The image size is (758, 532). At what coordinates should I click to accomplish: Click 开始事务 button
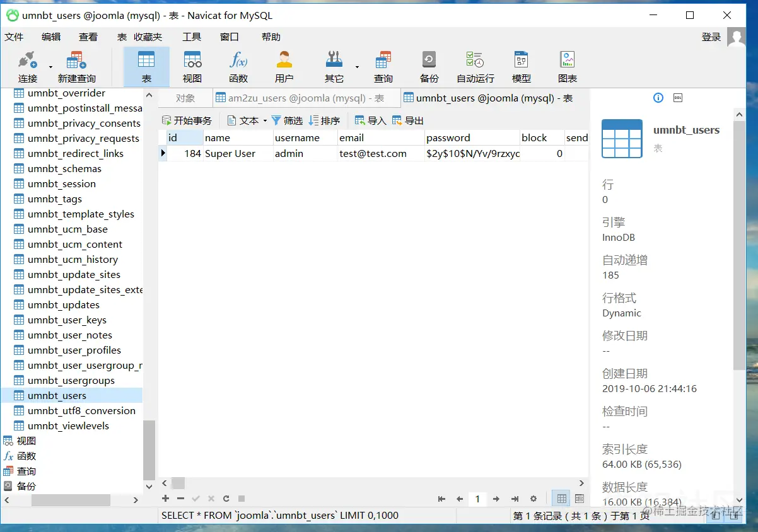(187, 120)
